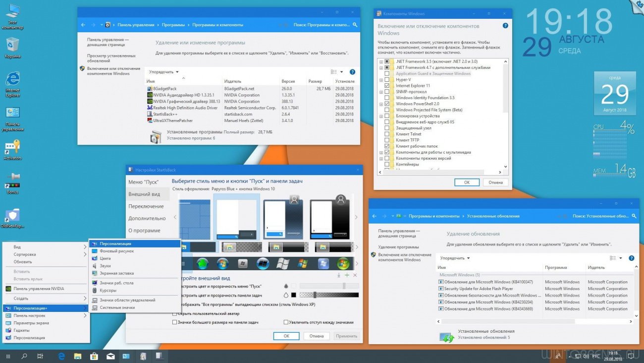Click Отмена in Компоненты Windows dialog
This screenshot has height=363, width=644.
pos(495,182)
